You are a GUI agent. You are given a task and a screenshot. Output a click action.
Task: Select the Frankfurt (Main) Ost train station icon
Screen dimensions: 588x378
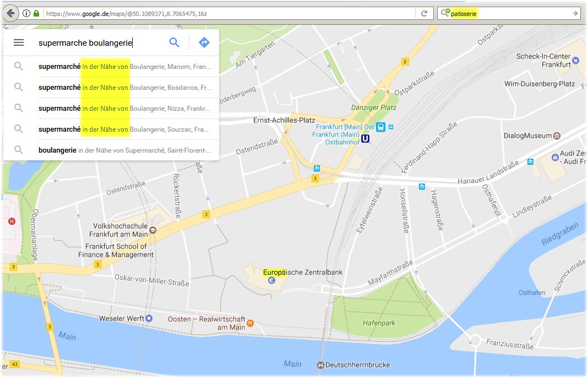[380, 127]
